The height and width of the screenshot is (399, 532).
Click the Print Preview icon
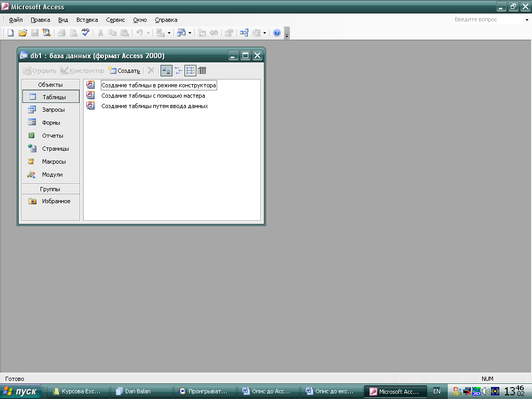(73, 33)
